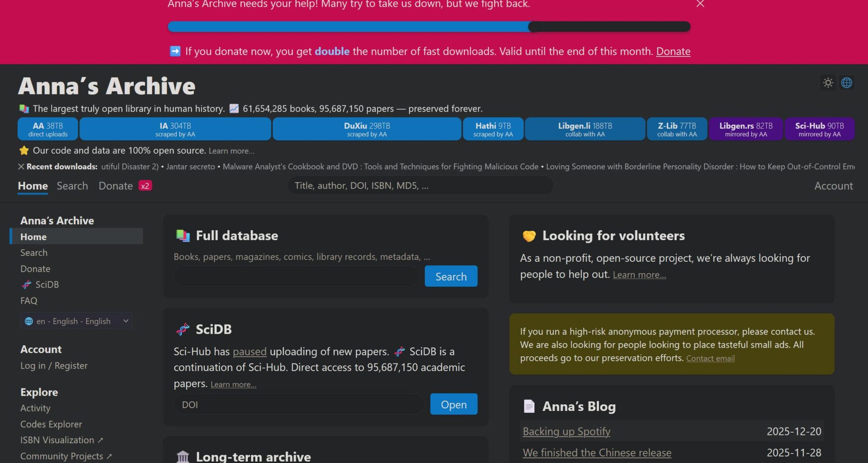868x463 pixels.
Task: Click the donation progress bar
Action: (429, 27)
